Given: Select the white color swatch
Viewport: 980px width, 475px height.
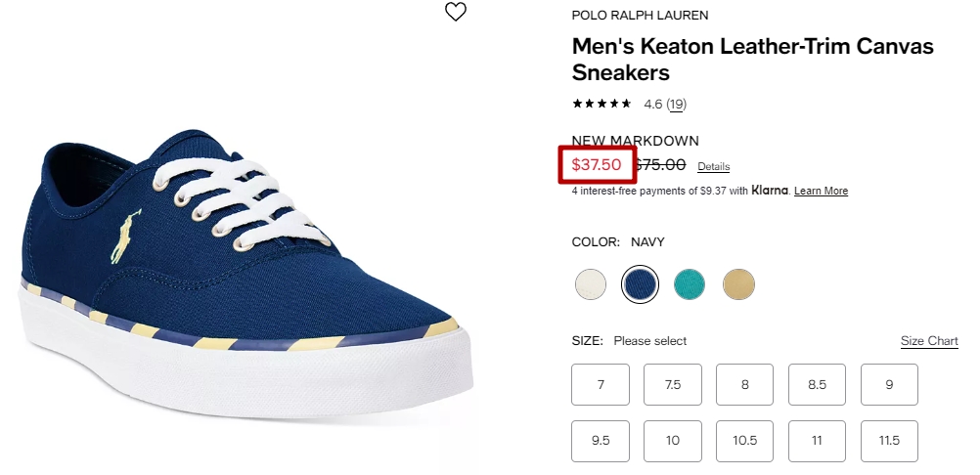Looking at the screenshot, I should (x=591, y=284).
